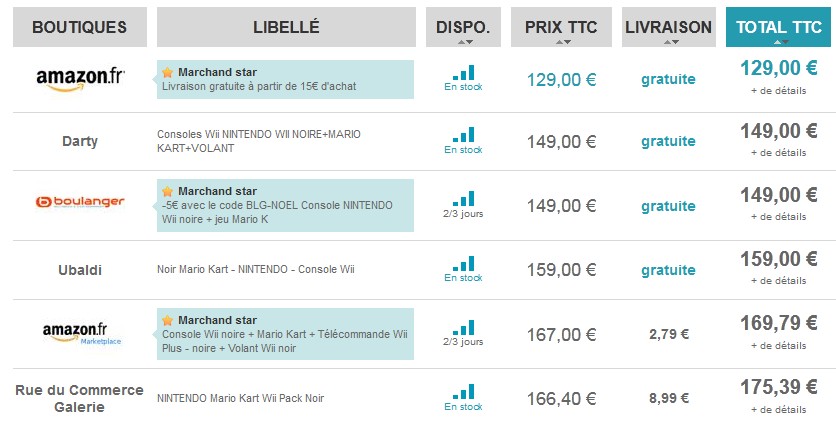Click the star icon in Amazon Marketplace row
This screenshot has width=836, height=423.
point(167,320)
